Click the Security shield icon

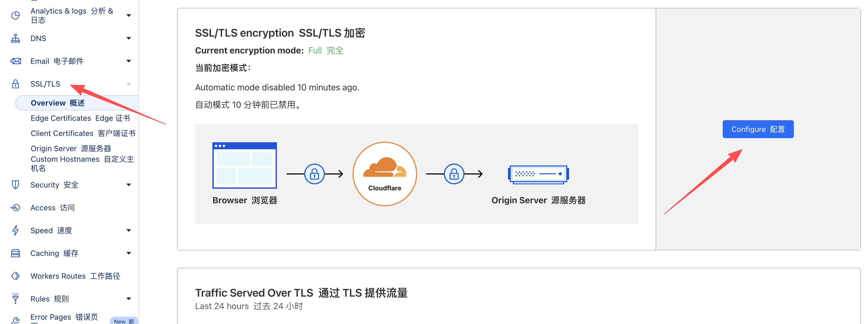click(x=15, y=185)
